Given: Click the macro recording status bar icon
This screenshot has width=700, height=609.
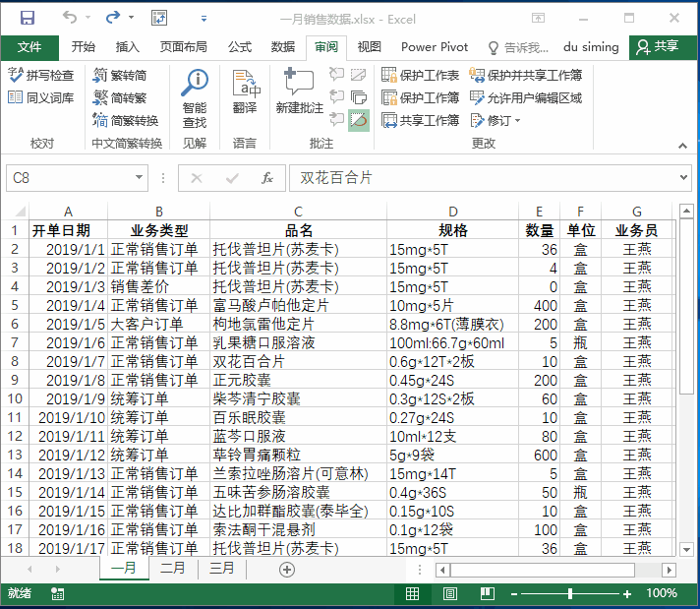Looking at the screenshot, I should point(57,594).
